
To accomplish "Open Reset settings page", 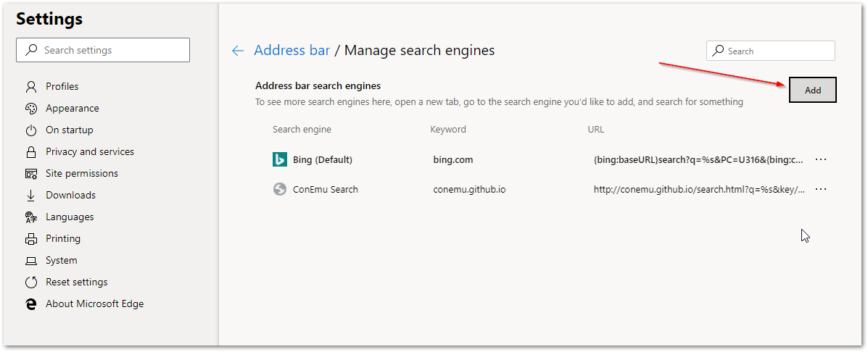I will (x=77, y=282).
